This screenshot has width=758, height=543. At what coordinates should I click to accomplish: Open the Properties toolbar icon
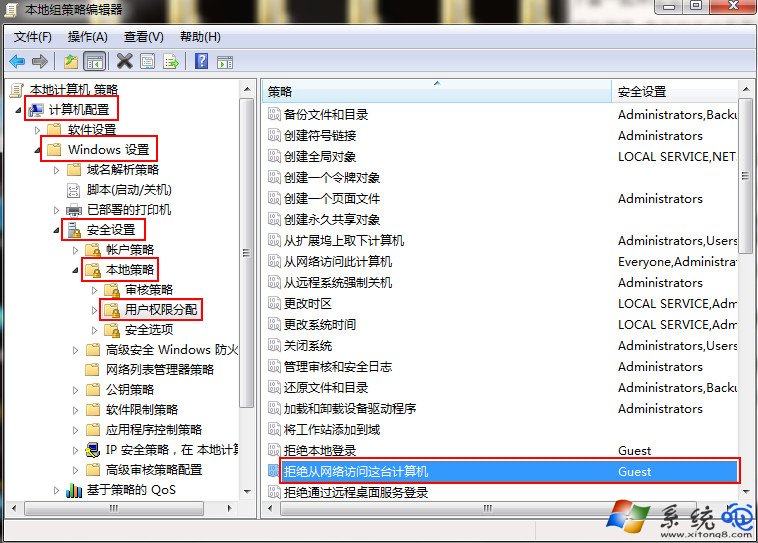(147, 61)
